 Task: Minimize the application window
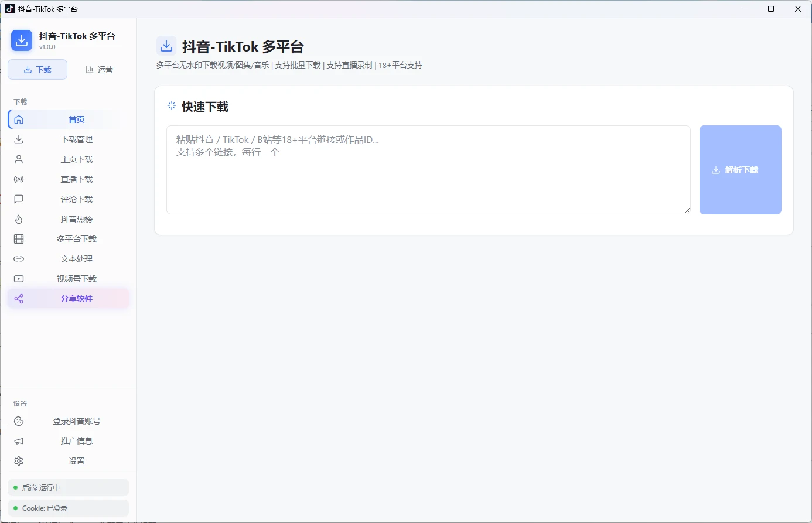click(745, 9)
